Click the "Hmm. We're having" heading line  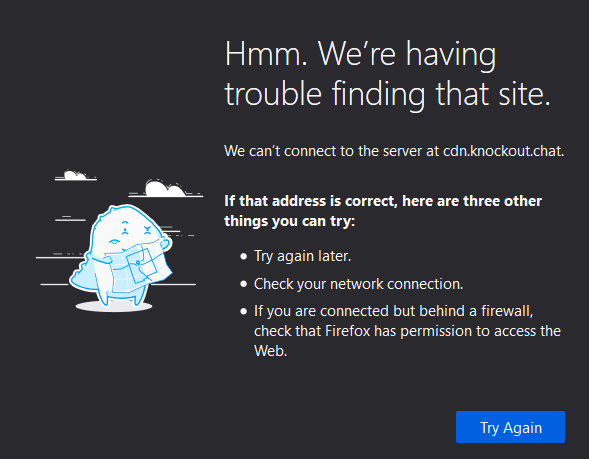click(360, 55)
